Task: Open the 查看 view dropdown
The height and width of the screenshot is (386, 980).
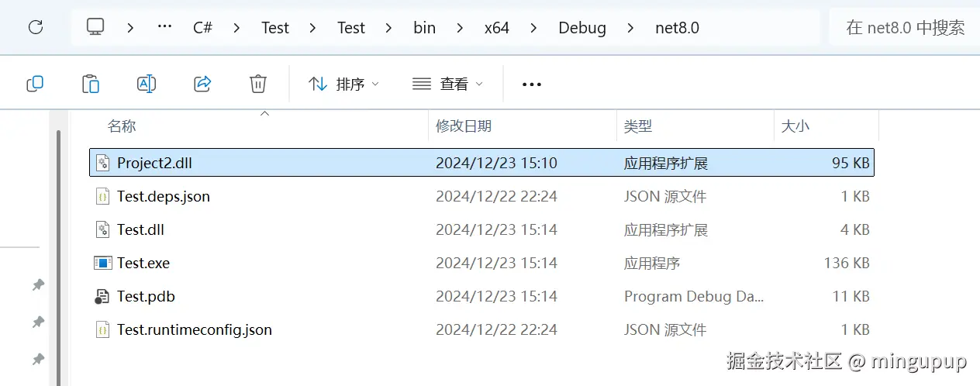Action: tap(447, 84)
